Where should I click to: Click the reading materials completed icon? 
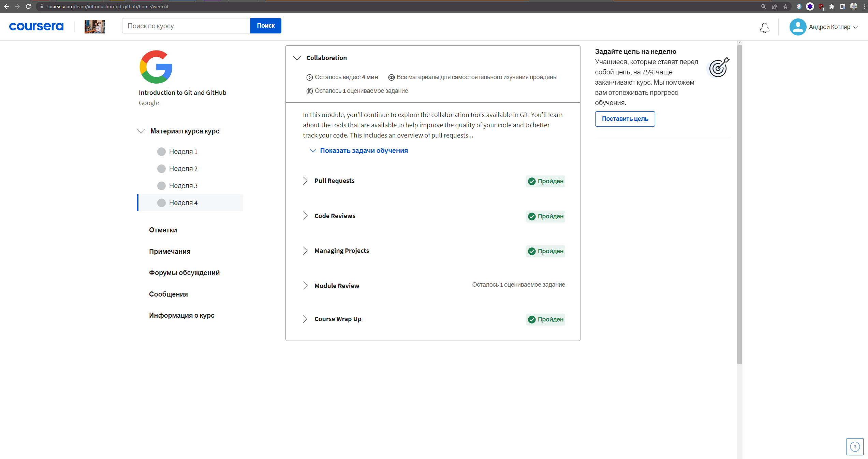coord(391,77)
